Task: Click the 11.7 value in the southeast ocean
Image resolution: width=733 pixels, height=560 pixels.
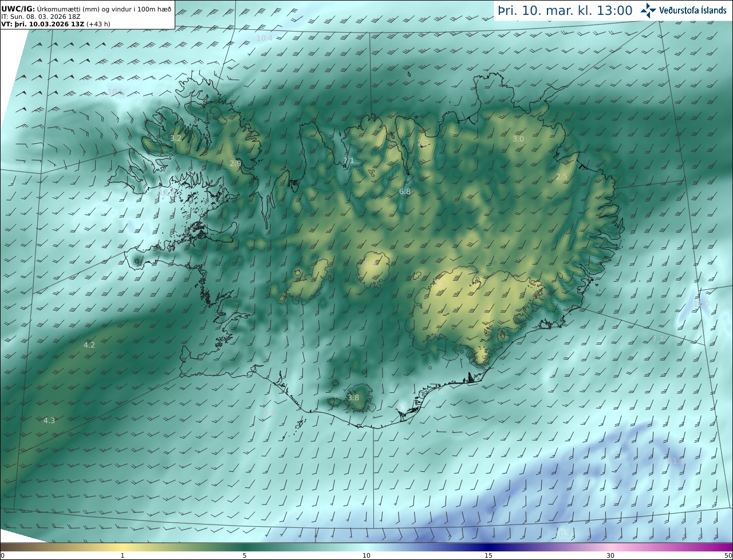Action: pos(676,461)
